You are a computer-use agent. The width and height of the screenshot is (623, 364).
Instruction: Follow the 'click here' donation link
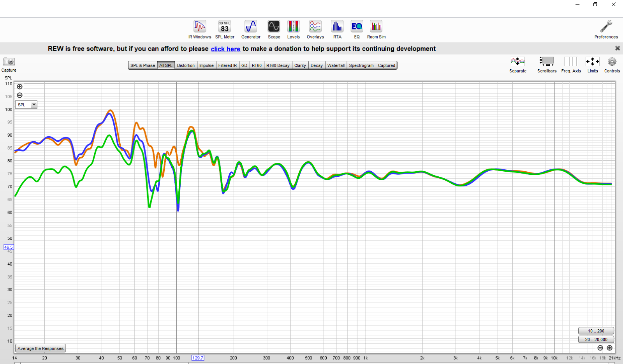pyautogui.click(x=225, y=49)
